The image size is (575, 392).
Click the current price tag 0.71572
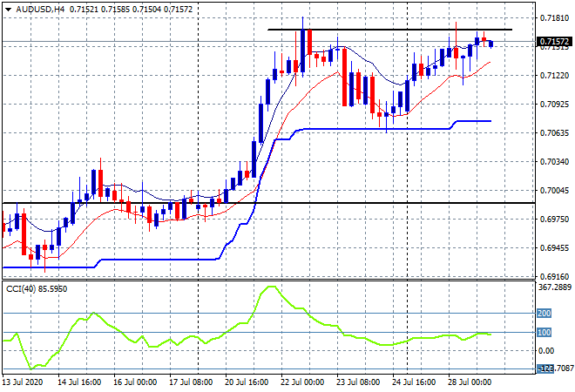tap(554, 42)
